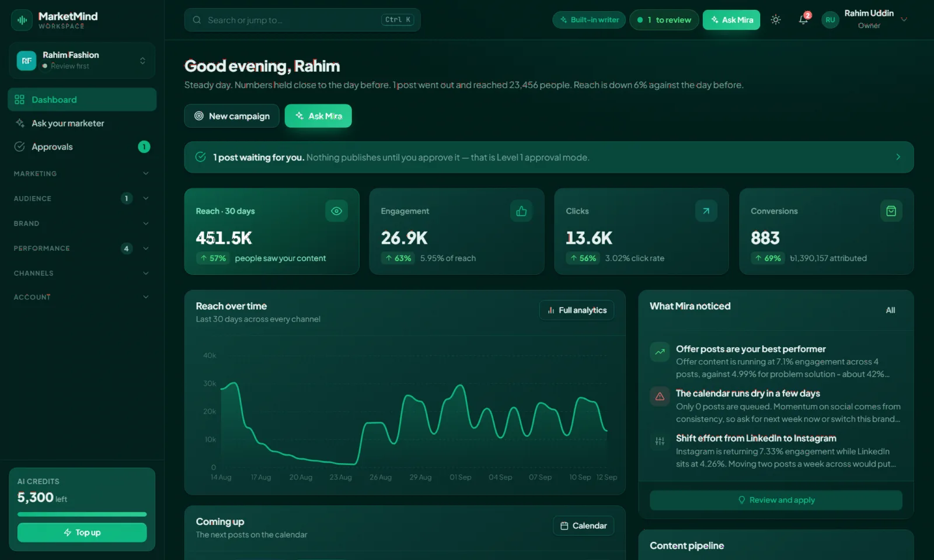Expand the Account sidebar section

[x=82, y=297]
